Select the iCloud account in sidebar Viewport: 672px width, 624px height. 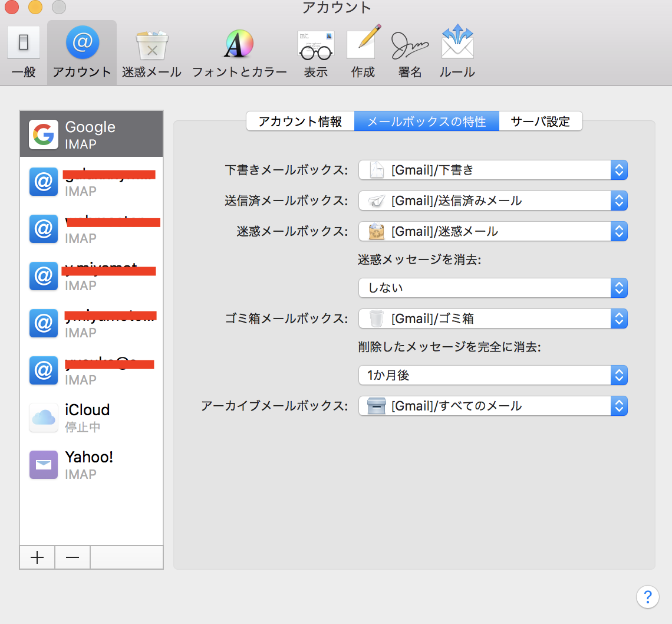[x=91, y=418]
